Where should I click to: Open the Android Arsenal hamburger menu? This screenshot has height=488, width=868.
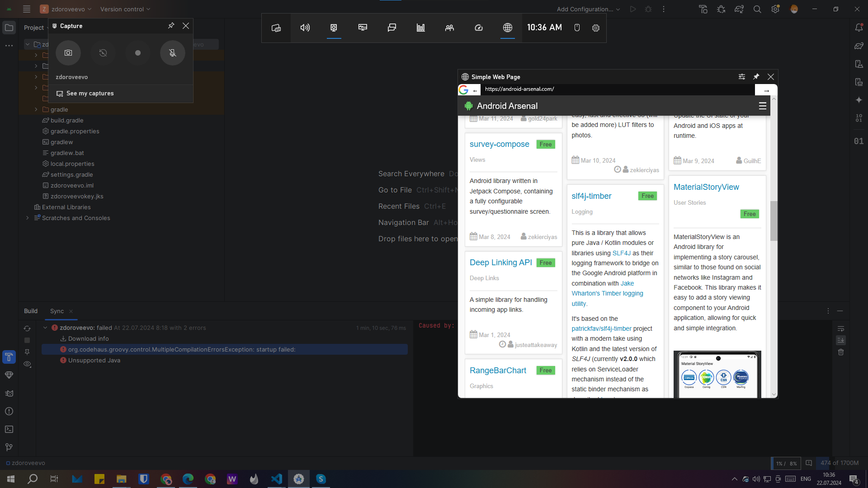pos(763,106)
